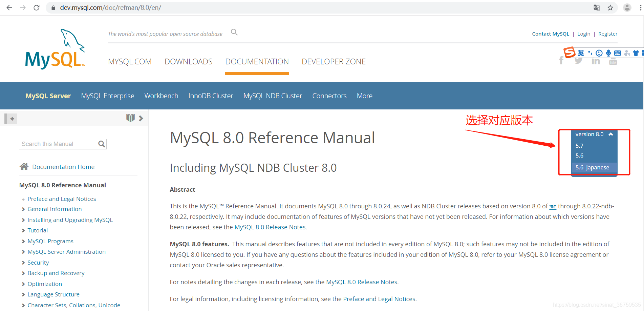Click the MySQL dolphin logo
Image resolution: width=644 pixels, height=311 pixels.
click(x=55, y=49)
